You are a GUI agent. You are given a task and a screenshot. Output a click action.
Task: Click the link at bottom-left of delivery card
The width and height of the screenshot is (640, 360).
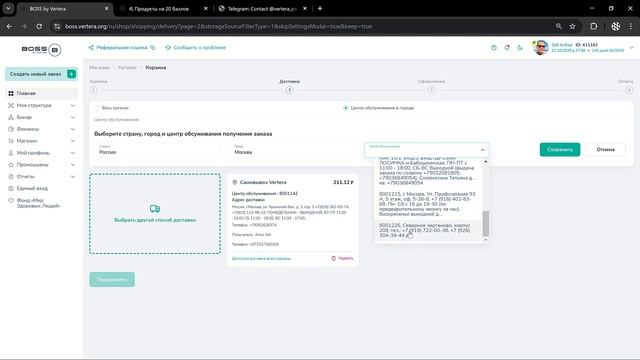(x=262, y=258)
